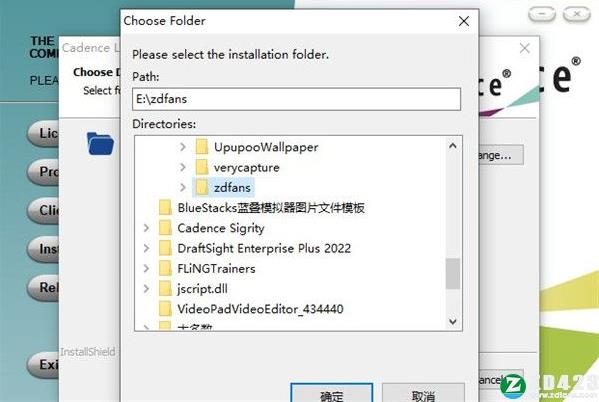The height and width of the screenshot is (402, 599).
Task: Select the UpupooWallpaper folder icon
Action: pyautogui.click(x=202, y=147)
